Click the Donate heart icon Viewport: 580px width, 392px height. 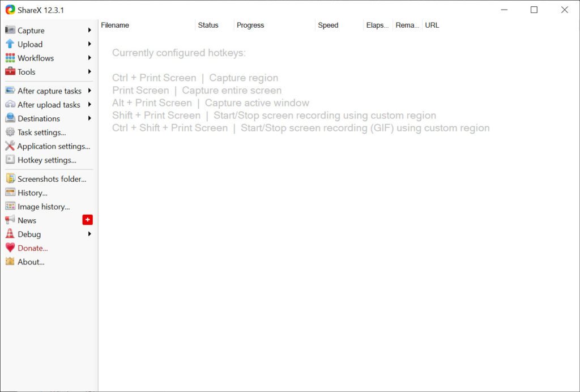pos(10,248)
